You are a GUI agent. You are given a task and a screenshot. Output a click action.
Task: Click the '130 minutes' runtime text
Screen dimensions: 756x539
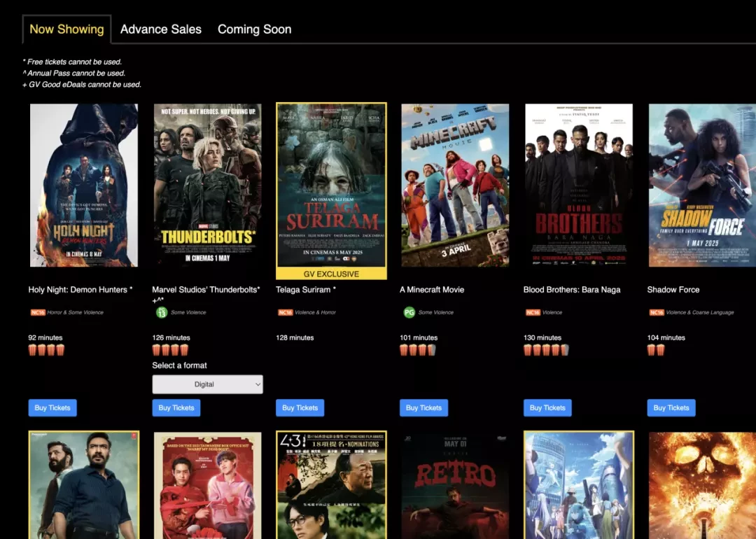(x=542, y=337)
